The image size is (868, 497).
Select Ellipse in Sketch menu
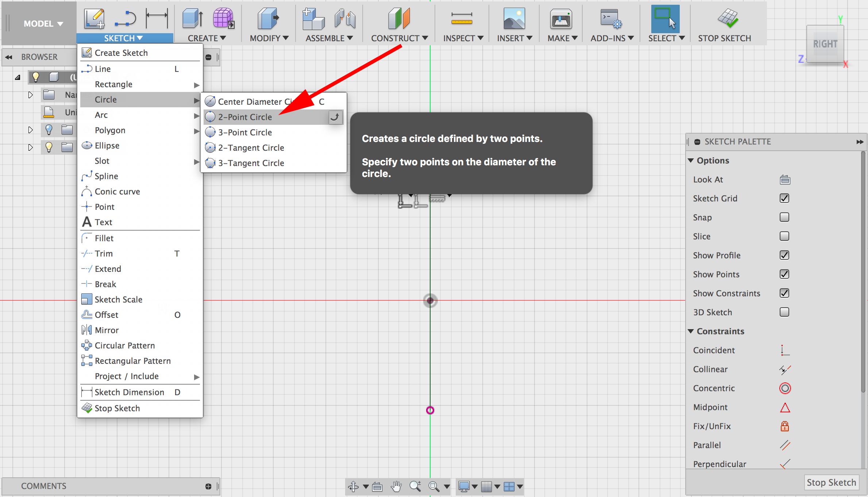click(140, 146)
